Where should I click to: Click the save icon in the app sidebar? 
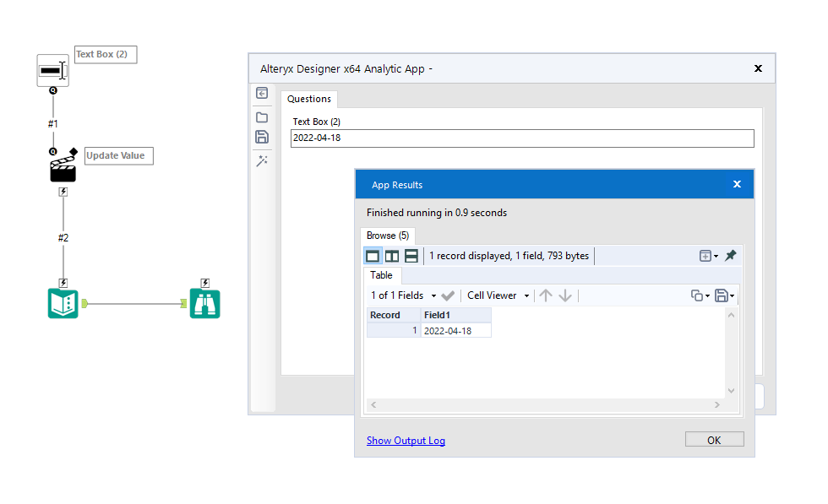(262, 138)
